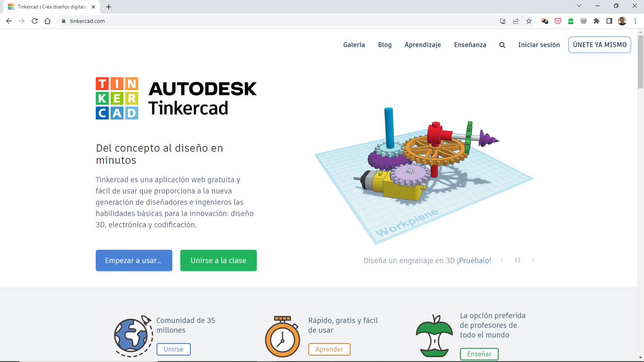Click the green AVG shopping bag extension
Screen dimensions: 644x362
pyautogui.click(x=571, y=21)
